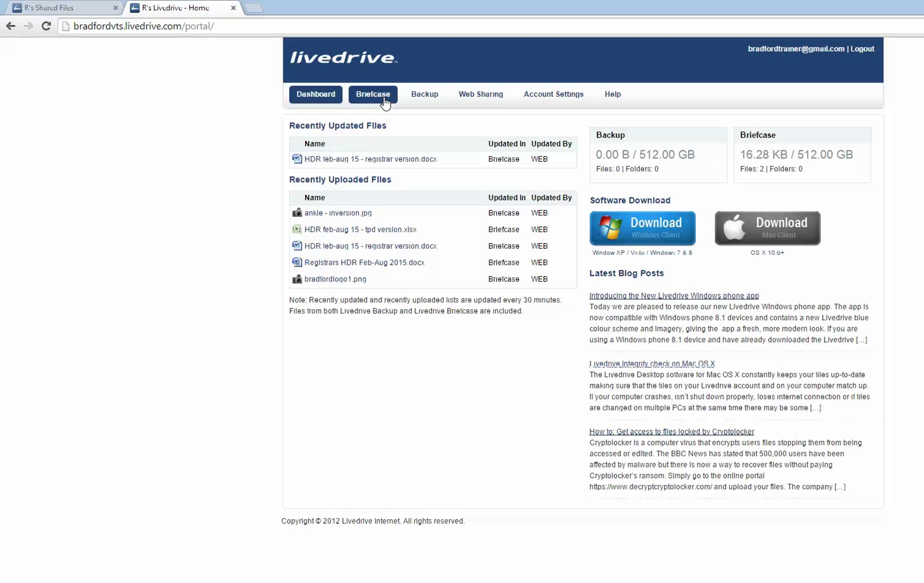Click the livedrive logo

[x=343, y=58]
